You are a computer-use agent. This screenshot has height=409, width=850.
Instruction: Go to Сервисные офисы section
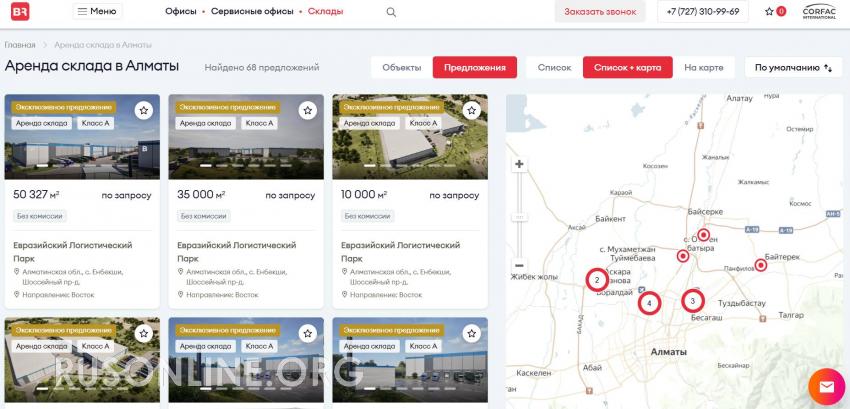click(x=252, y=11)
